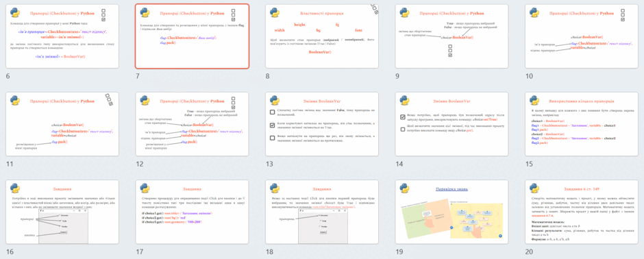Click the slide number label '7'
The height and width of the screenshot is (259, 644).
(138, 76)
